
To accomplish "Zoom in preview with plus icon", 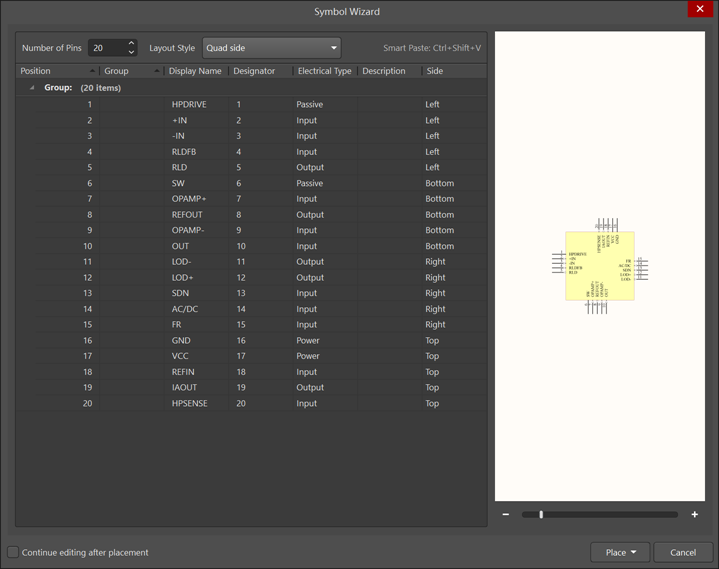I will [x=694, y=514].
